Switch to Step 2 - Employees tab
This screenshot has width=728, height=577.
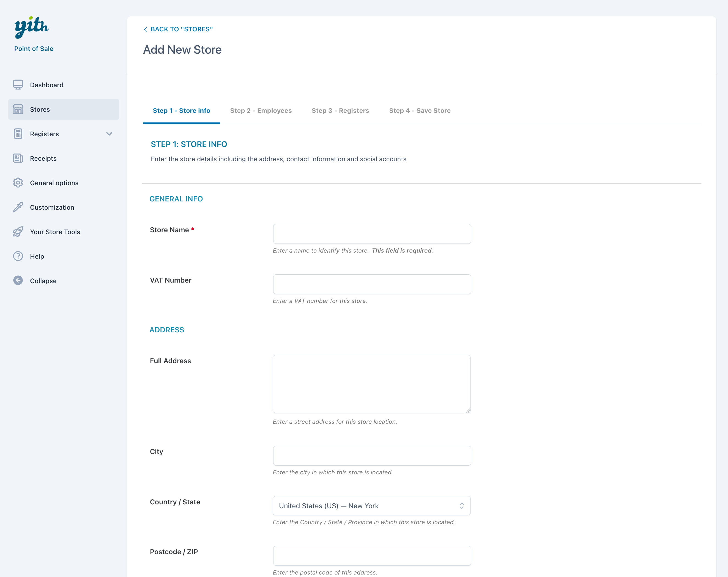point(261,110)
